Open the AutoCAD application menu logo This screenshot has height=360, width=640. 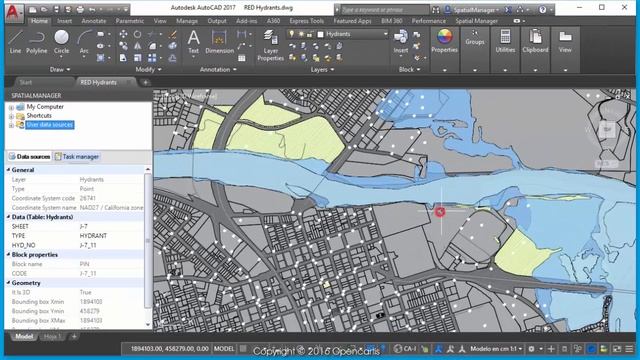coord(14,12)
